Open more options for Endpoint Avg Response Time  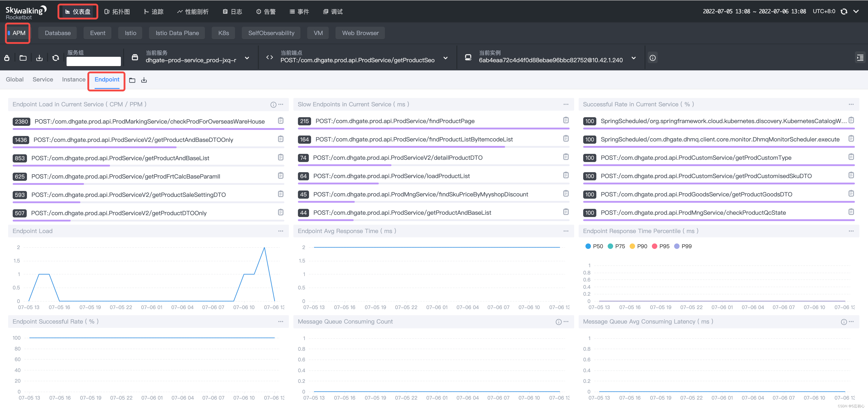tap(566, 231)
